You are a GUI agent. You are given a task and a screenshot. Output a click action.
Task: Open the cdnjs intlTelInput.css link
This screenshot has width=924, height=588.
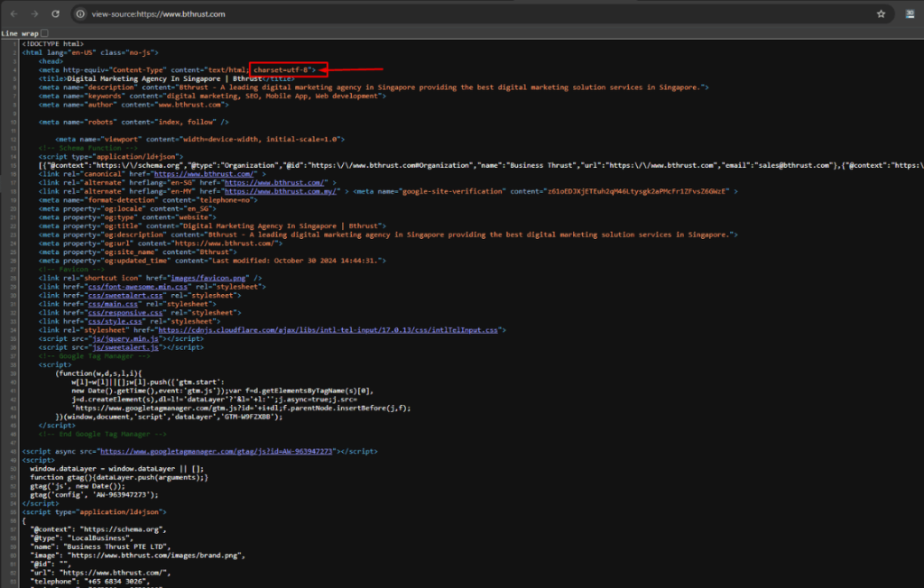pos(328,330)
